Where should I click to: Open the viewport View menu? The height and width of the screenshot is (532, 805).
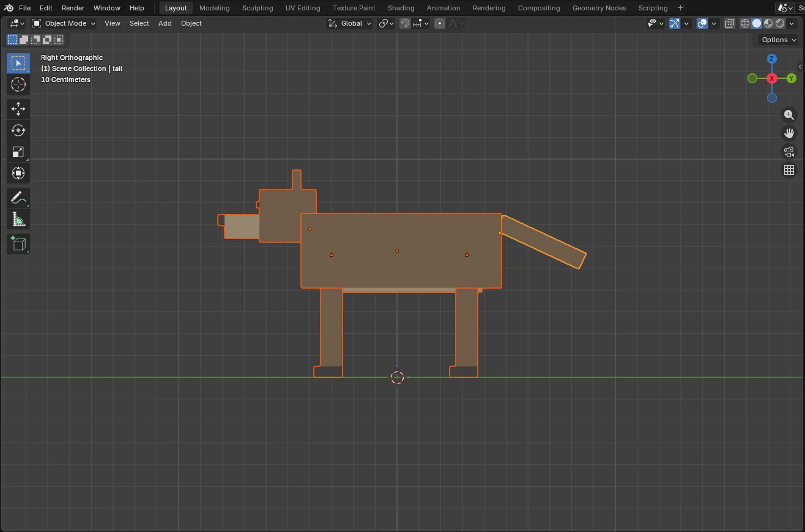[x=113, y=23]
